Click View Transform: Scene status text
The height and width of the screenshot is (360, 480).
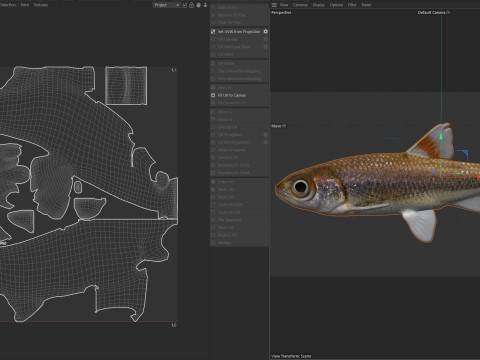291,356
